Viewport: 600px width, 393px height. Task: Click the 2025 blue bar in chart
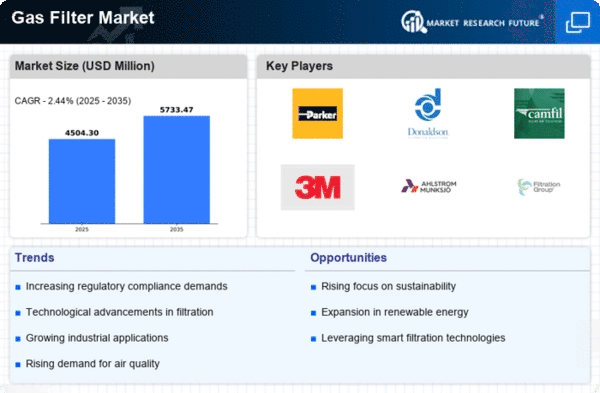click(x=82, y=181)
